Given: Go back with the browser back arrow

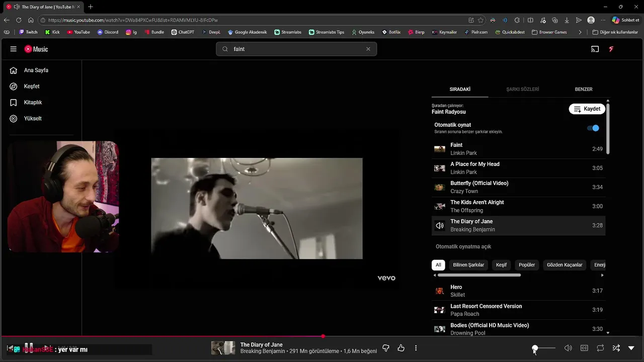Looking at the screenshot, I should [x=7, y=20].
